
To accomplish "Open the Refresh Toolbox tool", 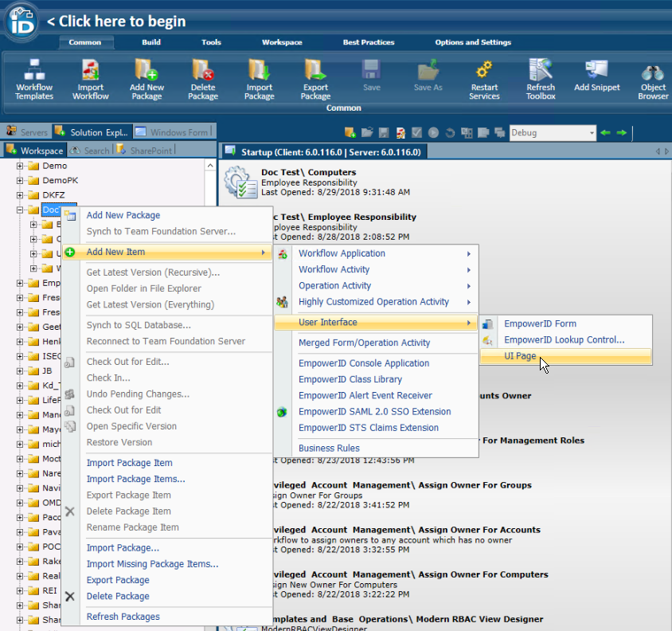I will point(541,78).
